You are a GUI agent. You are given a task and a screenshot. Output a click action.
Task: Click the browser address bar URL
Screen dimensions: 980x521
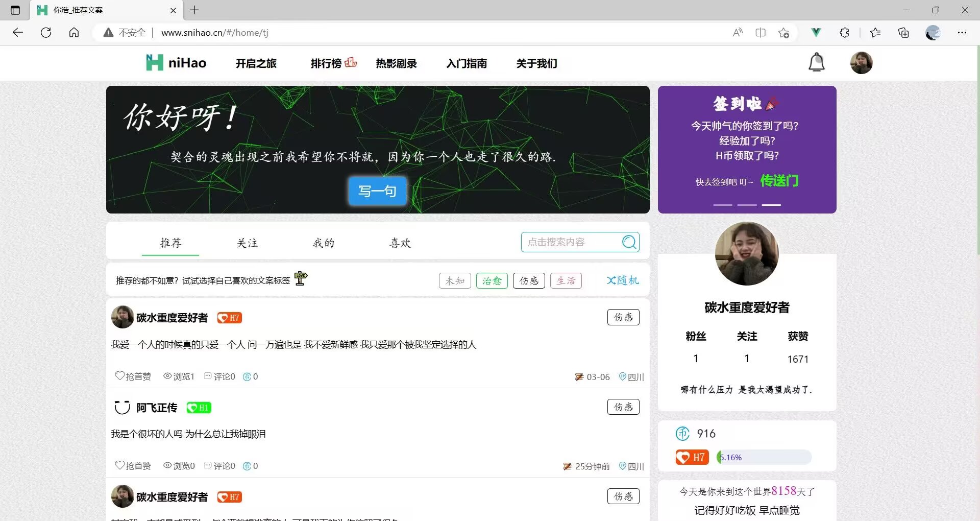pos(214,33)
